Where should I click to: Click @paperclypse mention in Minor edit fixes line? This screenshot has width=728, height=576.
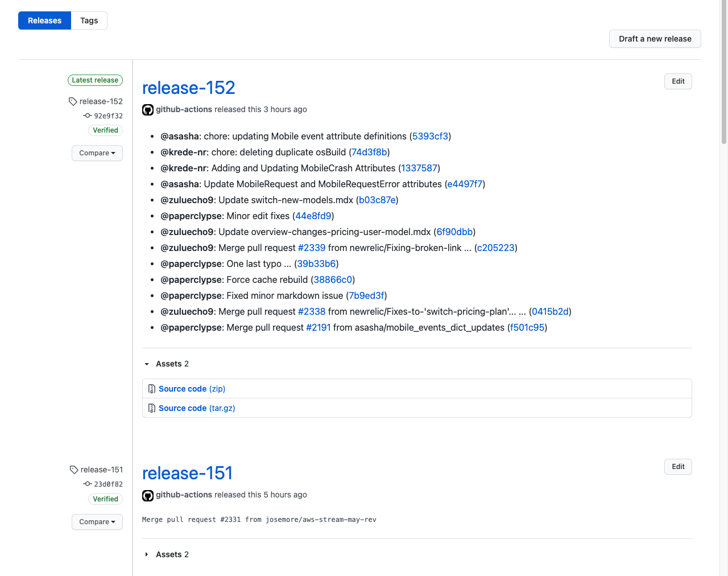coord(191,216)
